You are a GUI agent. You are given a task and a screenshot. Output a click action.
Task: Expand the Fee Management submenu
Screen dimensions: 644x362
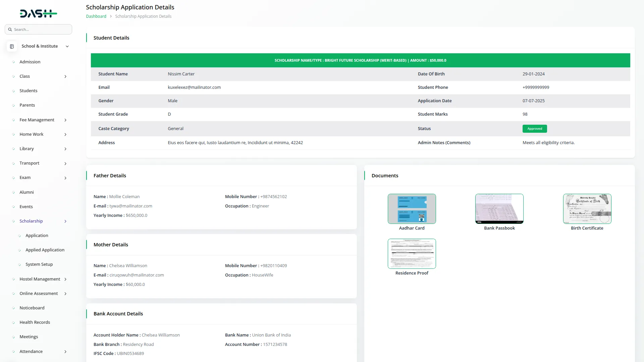[x=65, y=120]
